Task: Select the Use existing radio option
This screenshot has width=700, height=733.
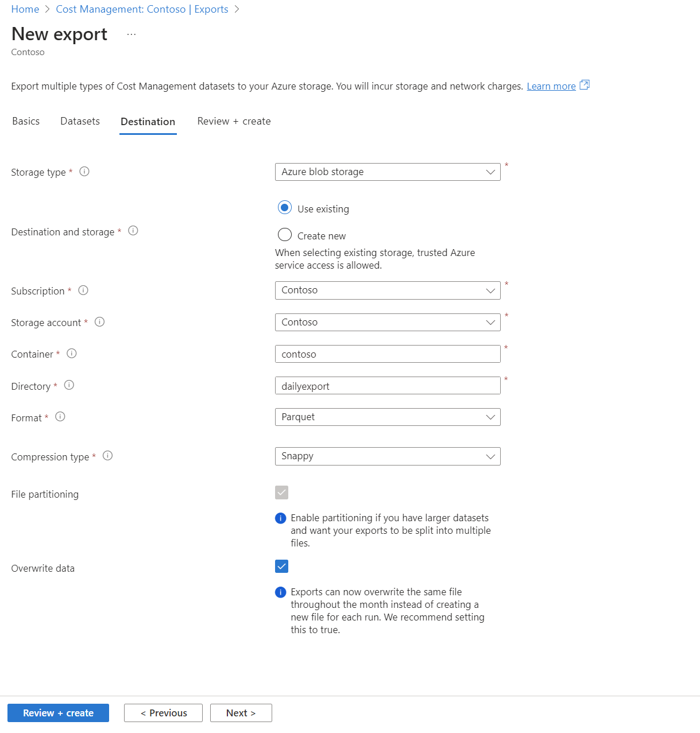Action: 285,208
